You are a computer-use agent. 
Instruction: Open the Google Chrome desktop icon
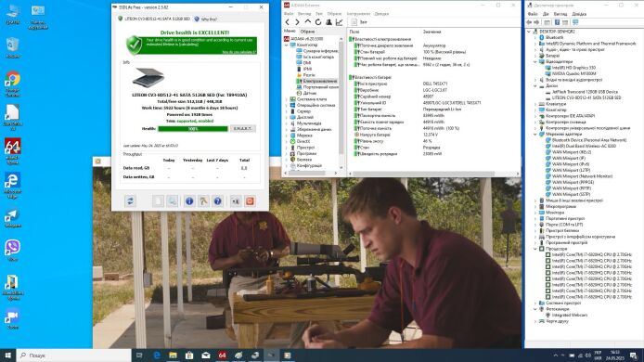tap(13, 84)
